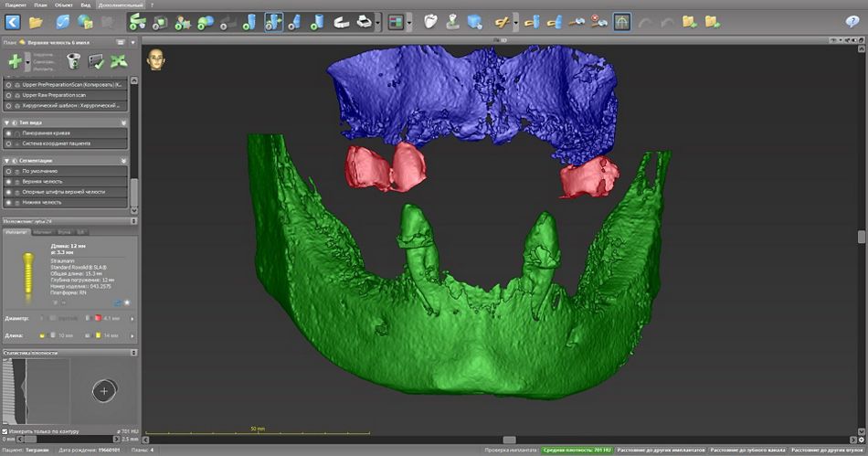This screenshot has height=456, width=868.
Task: Click Расстояние до зубного канала status button
Action: (x=748, y=451)
